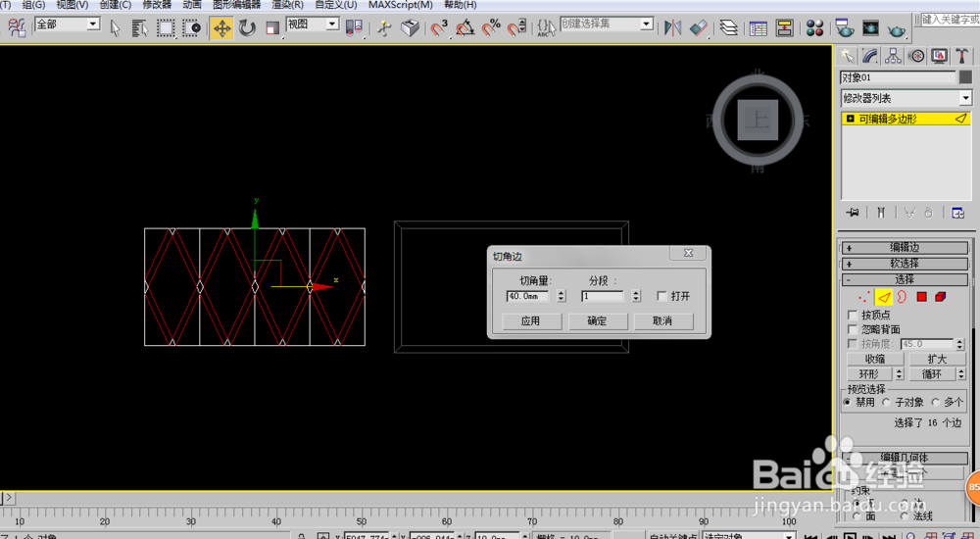This screenshot has height=539, width=980.
Task: Select the Select Object arrow tool
Action: tap(115, 28)
